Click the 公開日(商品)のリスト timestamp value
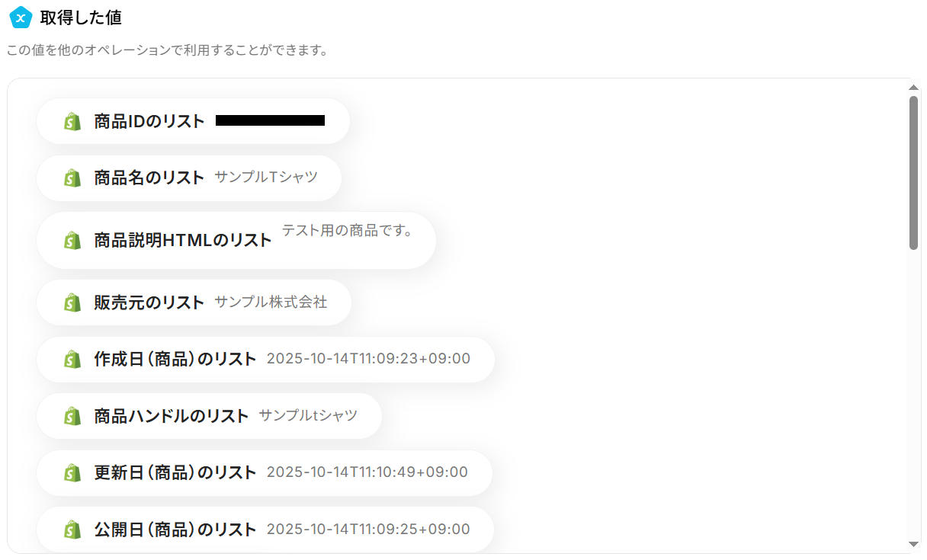The image size is (927, 560). coord(368,529)
